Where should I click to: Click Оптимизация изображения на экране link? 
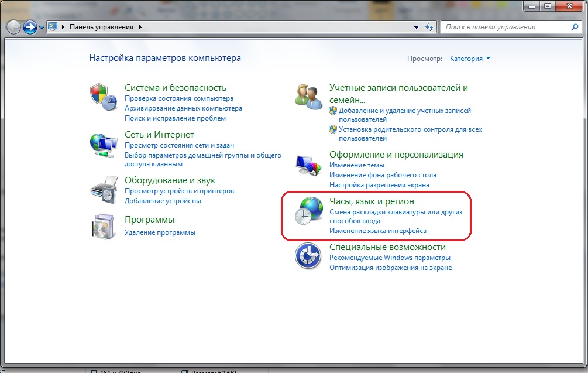point(390,268)
